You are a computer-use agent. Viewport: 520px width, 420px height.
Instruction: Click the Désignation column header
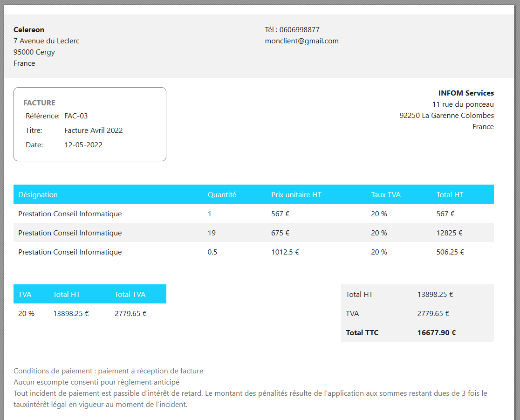click(x=38, y=195)
